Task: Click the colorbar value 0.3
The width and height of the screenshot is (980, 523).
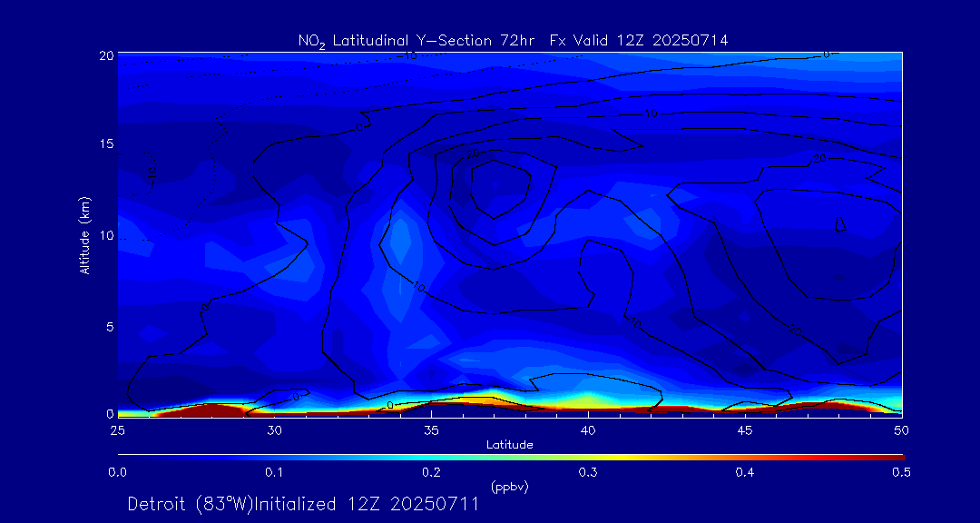Action: point(588,472)
